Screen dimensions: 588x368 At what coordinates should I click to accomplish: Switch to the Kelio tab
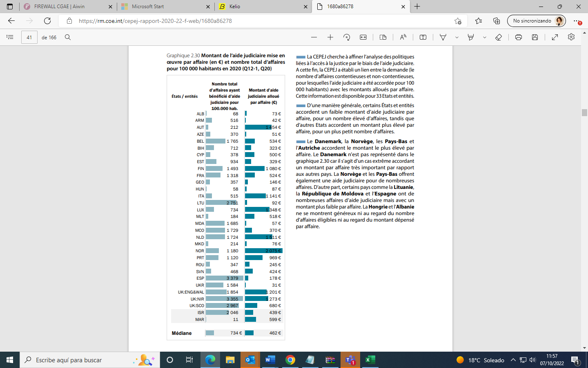[263, 7]
